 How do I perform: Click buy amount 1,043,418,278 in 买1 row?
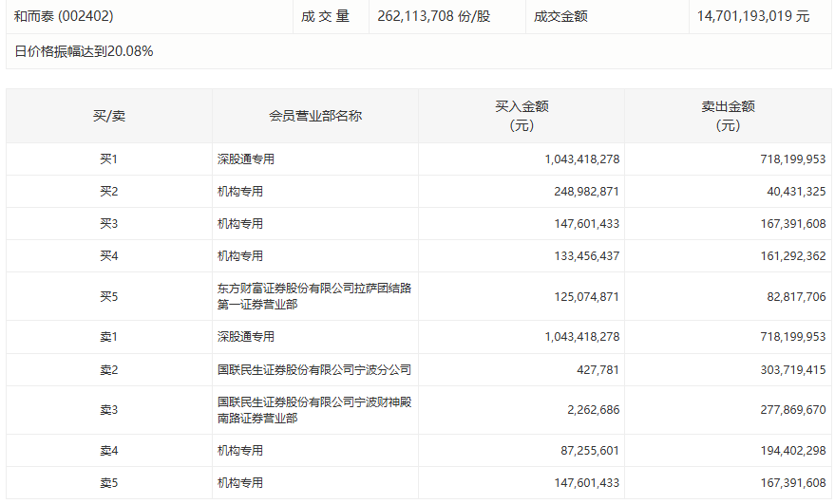coord(582,159)
